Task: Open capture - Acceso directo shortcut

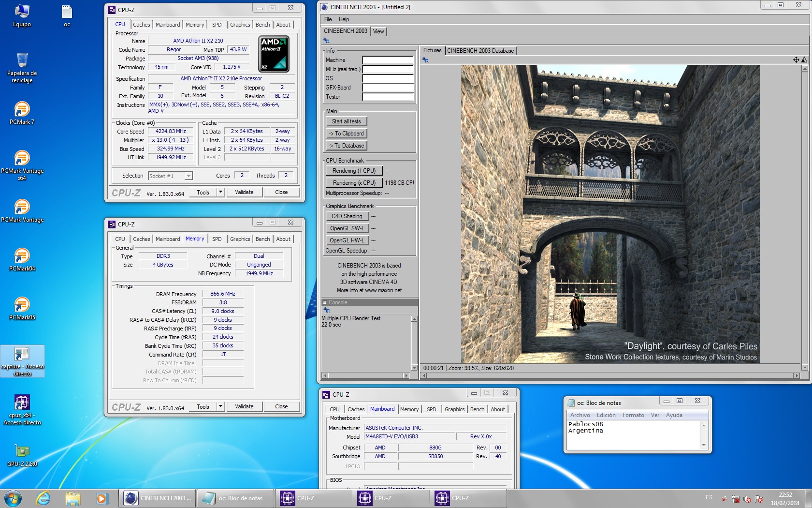Action: click(x=22, y=361)
